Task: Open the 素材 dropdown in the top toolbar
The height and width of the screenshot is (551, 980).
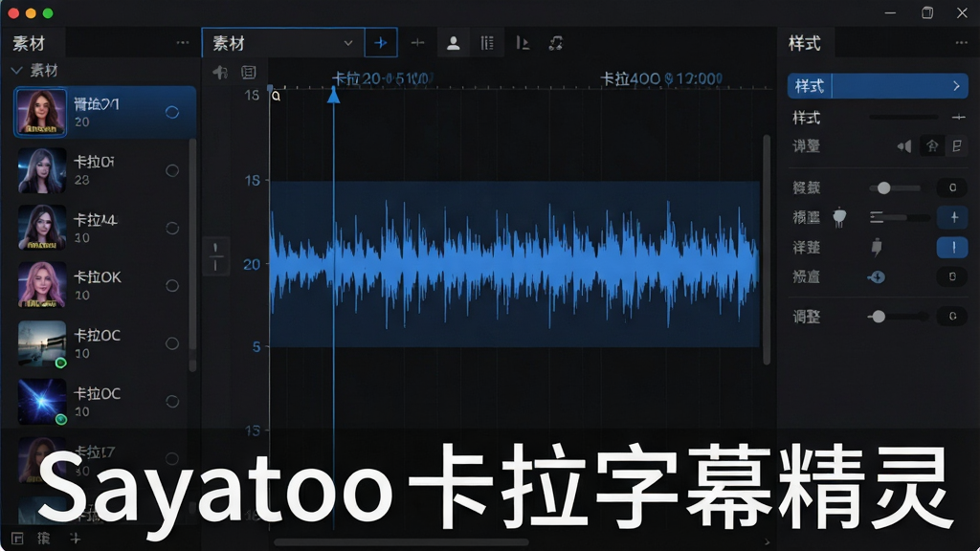Action: 283,42
